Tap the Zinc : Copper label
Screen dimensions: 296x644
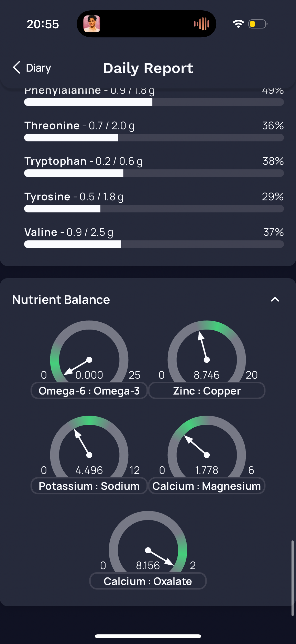point(207,391)
